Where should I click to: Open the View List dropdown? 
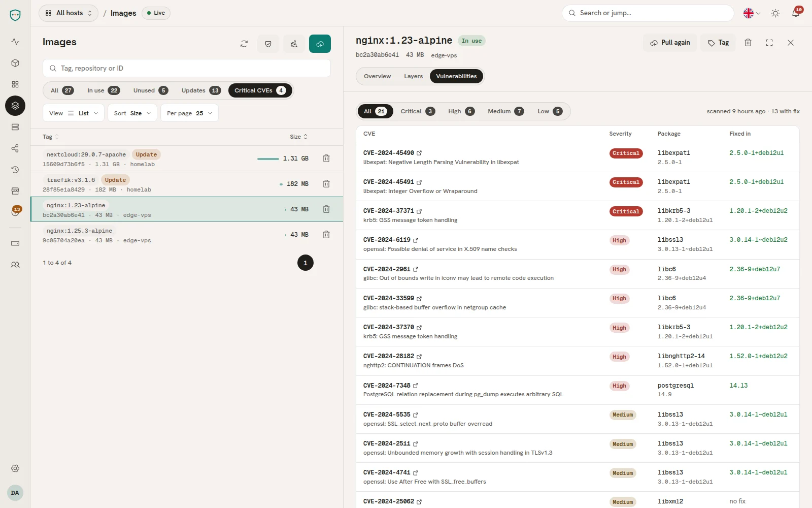pyautogui.click(x=74, y=113)
